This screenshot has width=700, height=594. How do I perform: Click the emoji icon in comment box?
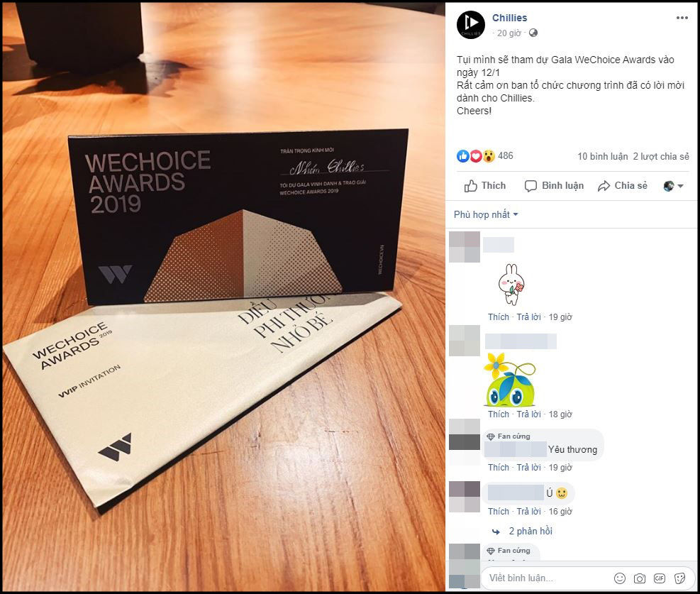(620, 578)
